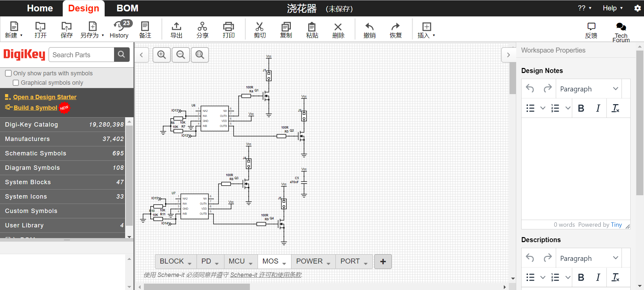This screenshot has height=290, width=644.
Task: Select the POWER sheet tab
Action: (309, 261)
